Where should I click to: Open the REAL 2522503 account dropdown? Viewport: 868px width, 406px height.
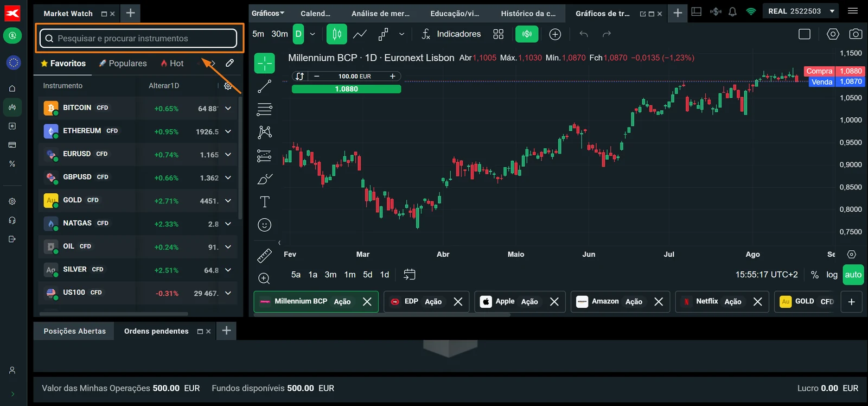pos(801,11)
